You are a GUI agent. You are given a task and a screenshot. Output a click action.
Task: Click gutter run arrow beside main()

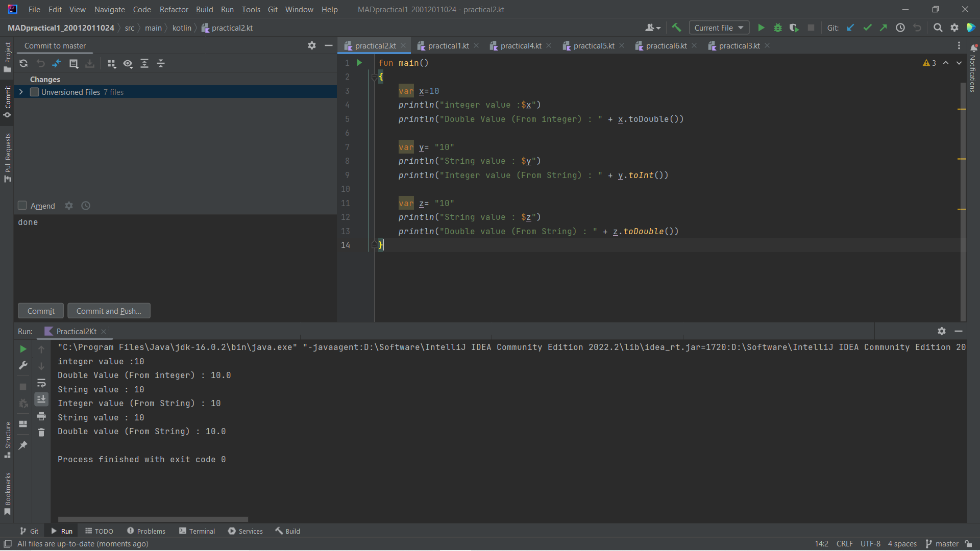(359, 63)
